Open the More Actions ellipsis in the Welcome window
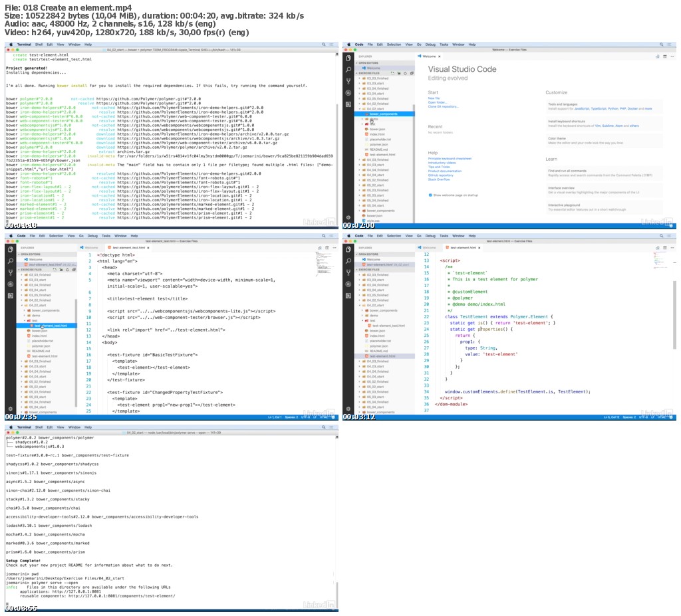The image size is (681, 616). click(673, 56)
